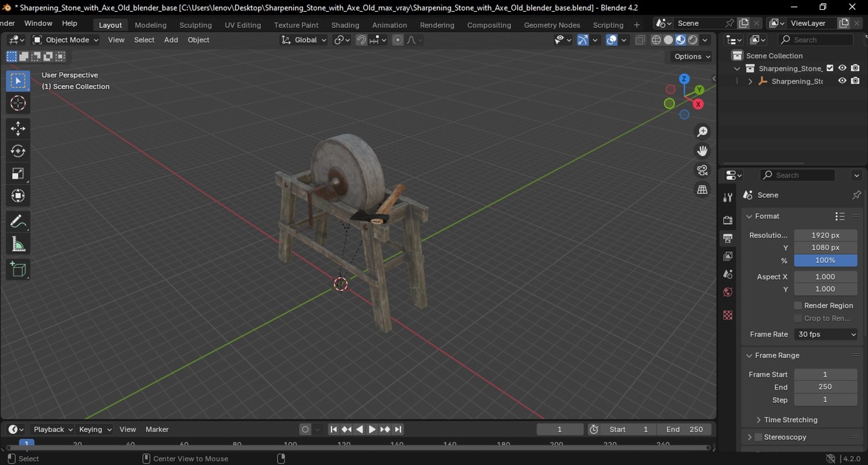Click the resolution percentage 100% slider
The width and height of the screenshot is (868, 465).
coord(826,261)
